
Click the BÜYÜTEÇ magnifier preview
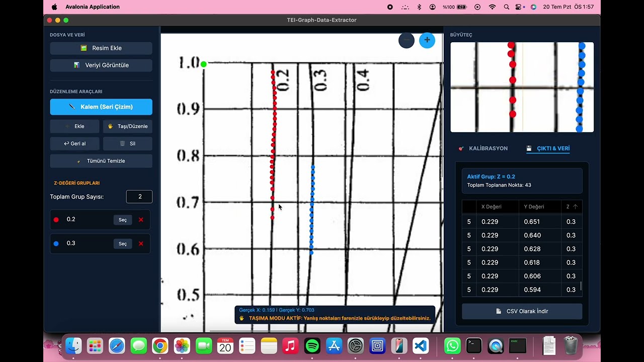pyautogui.click(x=522, y=87)
